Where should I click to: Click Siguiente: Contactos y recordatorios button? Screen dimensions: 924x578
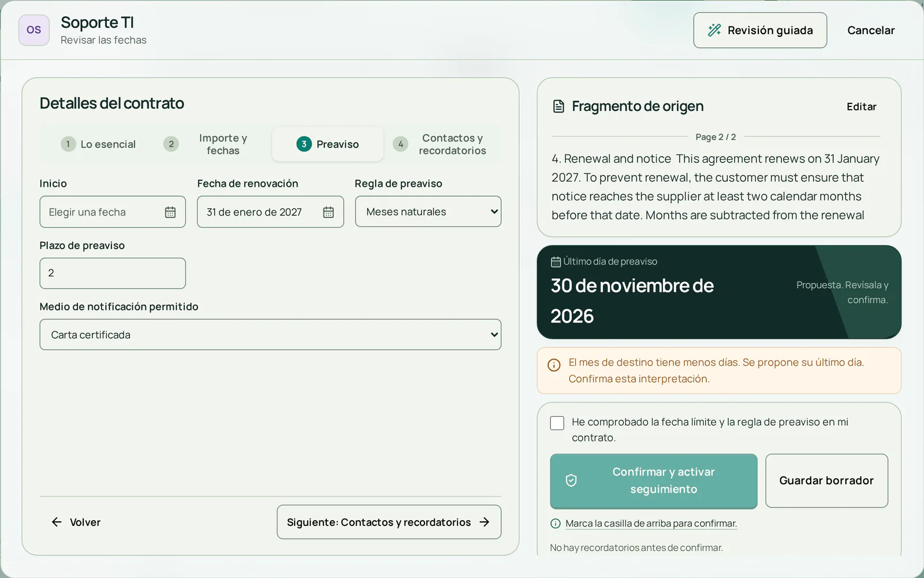pos(389,522)
